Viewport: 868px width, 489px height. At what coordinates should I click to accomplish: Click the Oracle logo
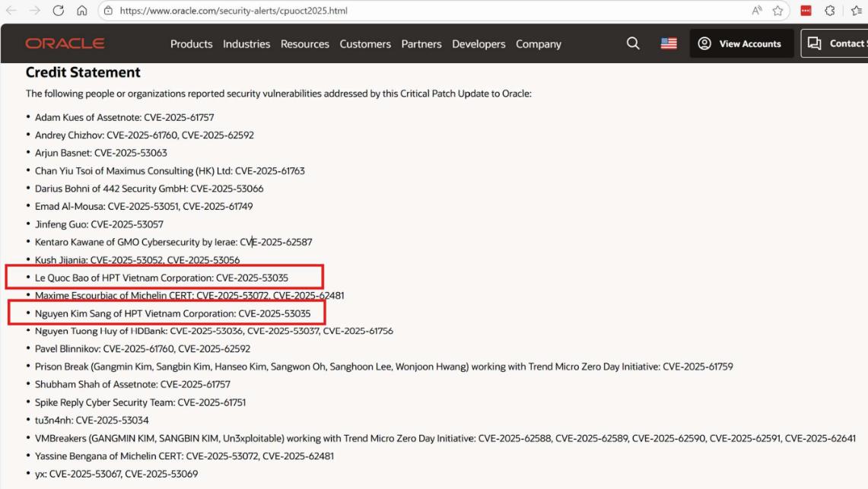65,44
